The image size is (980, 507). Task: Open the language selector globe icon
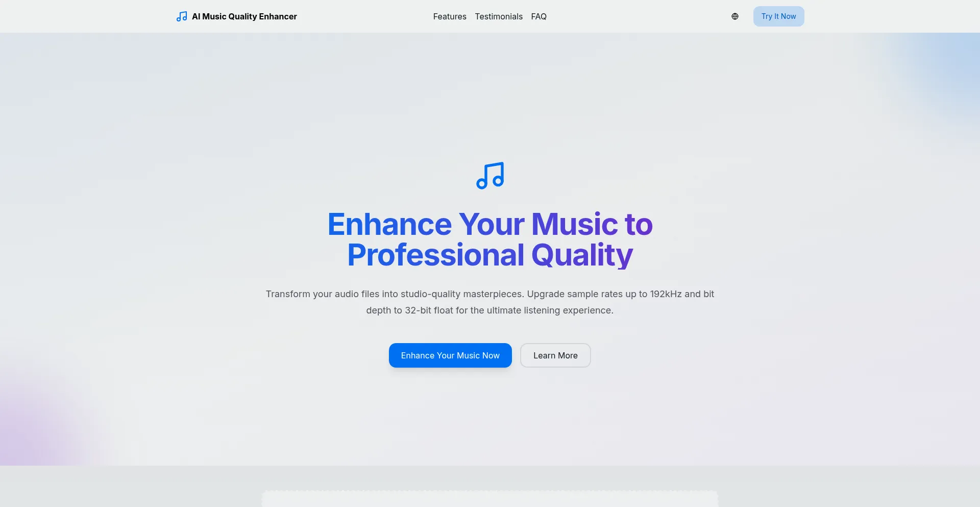735,16
